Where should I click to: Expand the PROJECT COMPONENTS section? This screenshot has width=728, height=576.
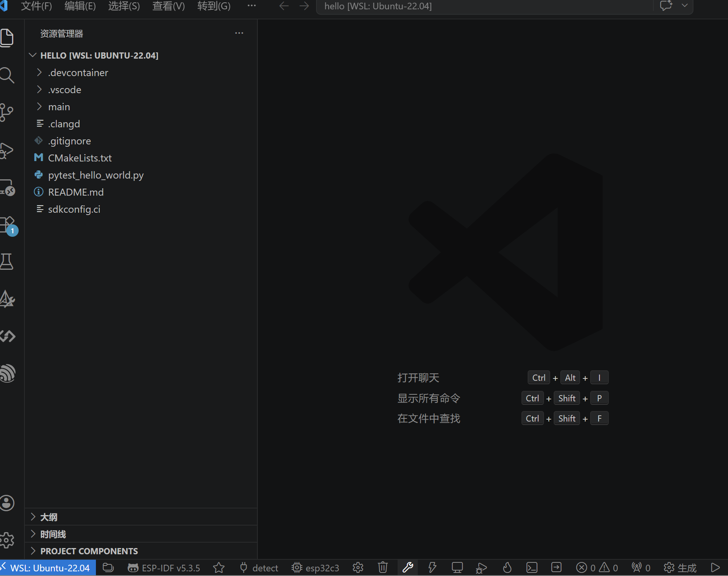click(141, 551)
